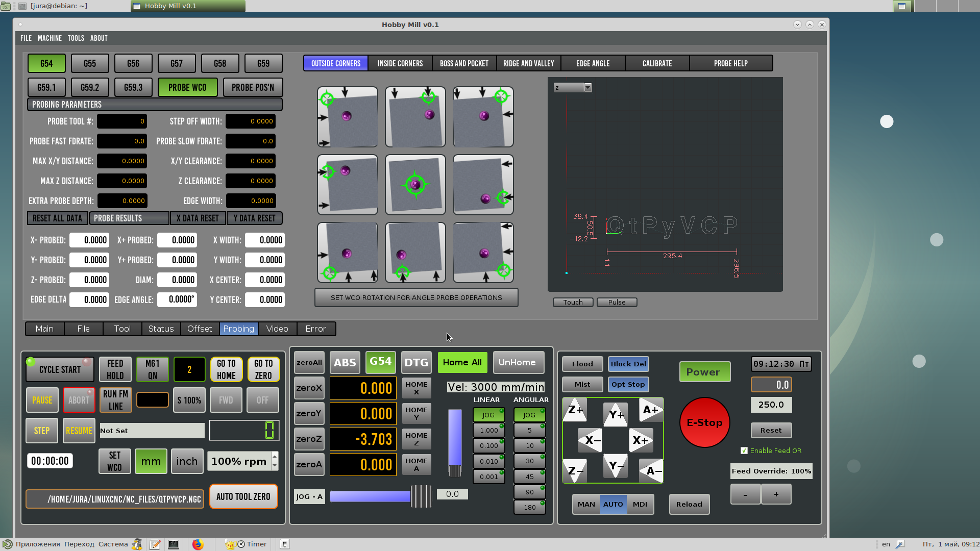Select center probe icon with green crosshair
Viewport: 980px width, 551px height.
click(x=415, y=185)
